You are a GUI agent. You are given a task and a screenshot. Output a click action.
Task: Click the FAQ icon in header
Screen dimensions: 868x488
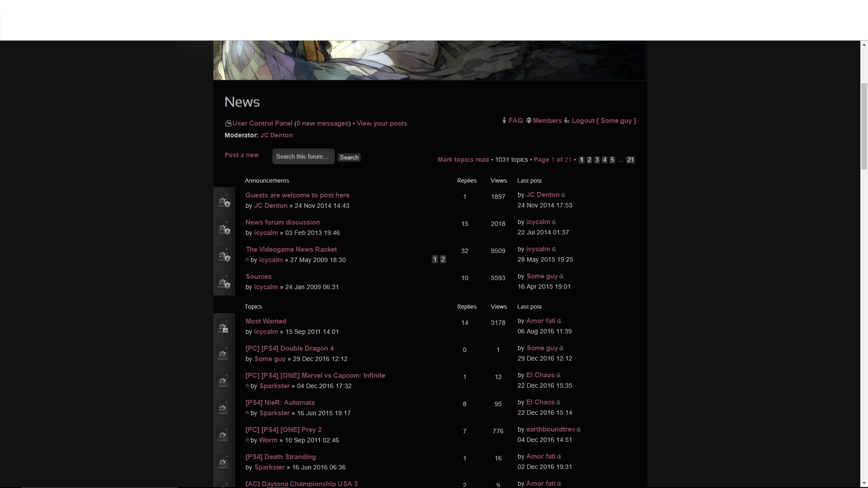tap(505, 121)
